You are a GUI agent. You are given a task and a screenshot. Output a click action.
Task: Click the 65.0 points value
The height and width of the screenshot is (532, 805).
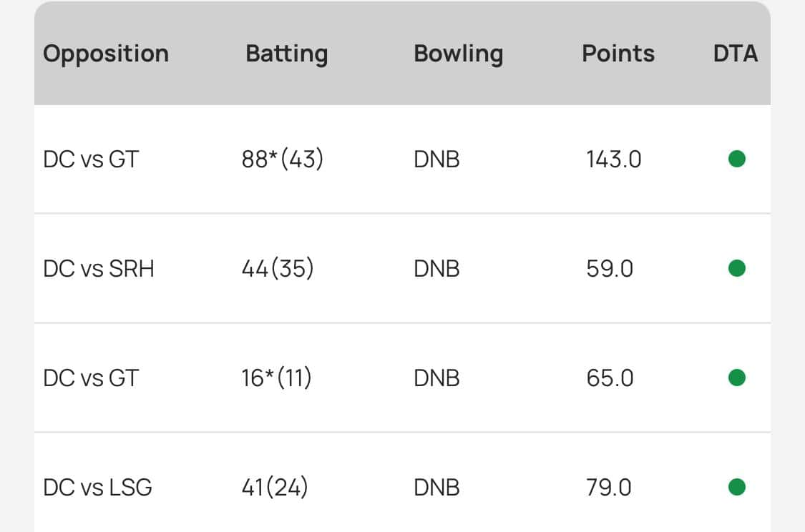610,378
